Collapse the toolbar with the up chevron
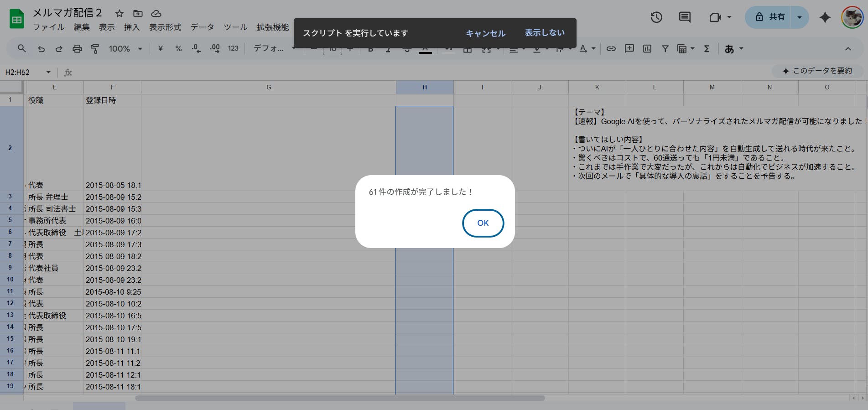The image size is (868, 410). 848,49
